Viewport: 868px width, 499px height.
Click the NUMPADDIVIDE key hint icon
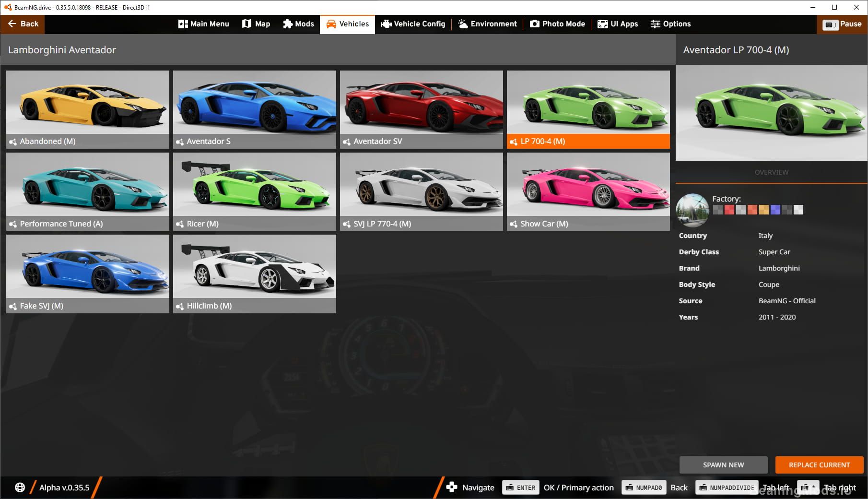[727, 487]
